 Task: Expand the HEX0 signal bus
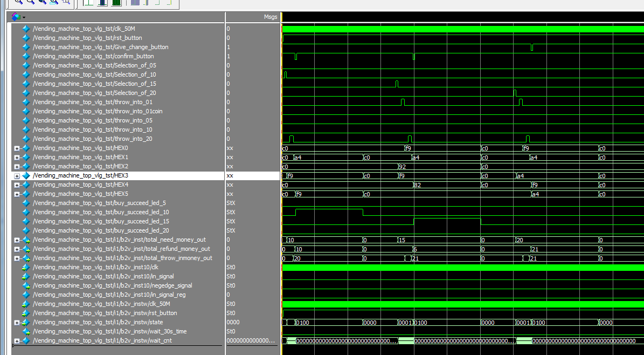(x=17, y=148)
